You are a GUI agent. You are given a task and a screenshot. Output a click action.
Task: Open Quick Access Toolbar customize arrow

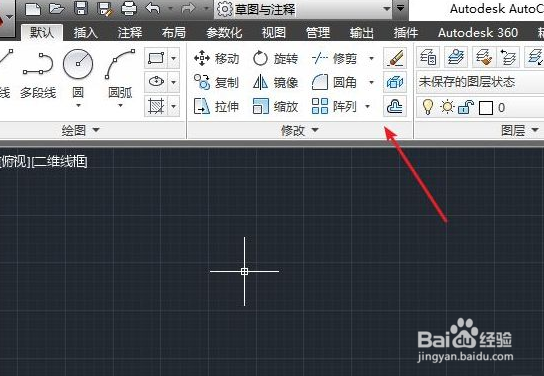pyautogui.click(x=400, y=8)
